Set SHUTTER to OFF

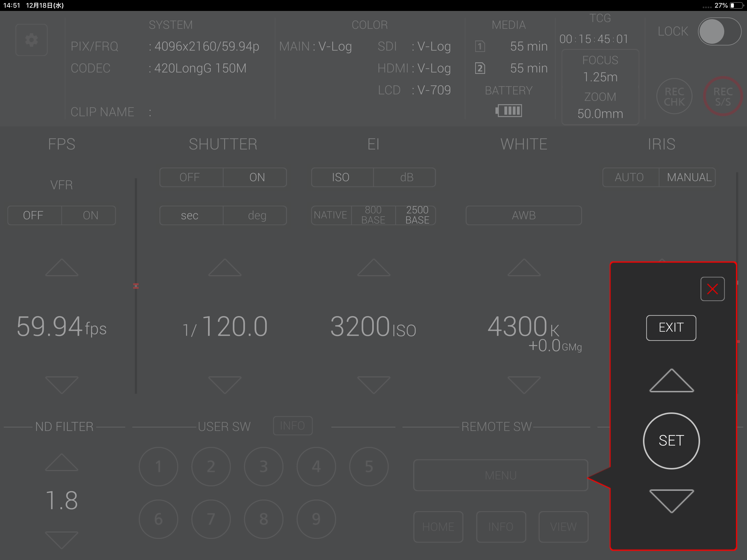tap(191, 177)
